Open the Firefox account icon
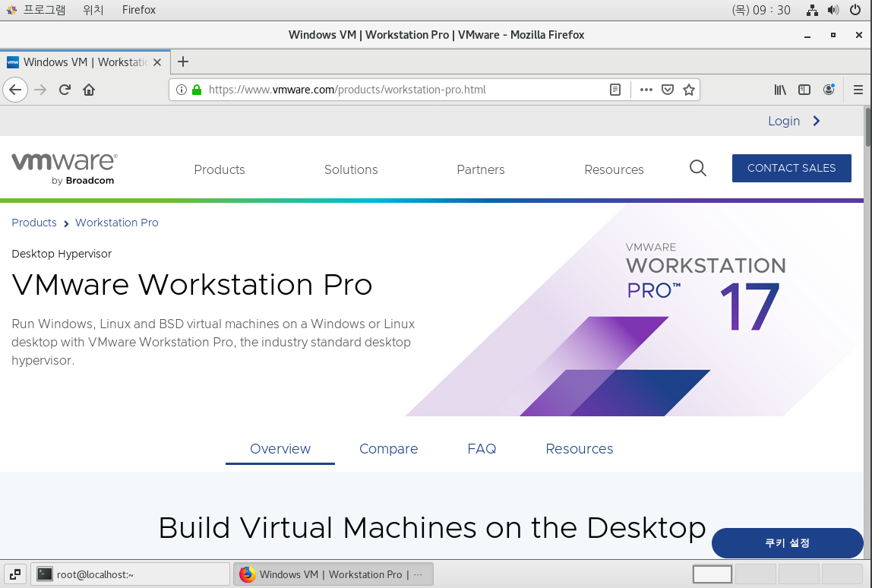 pyautogui.click(x=829, y=90)
